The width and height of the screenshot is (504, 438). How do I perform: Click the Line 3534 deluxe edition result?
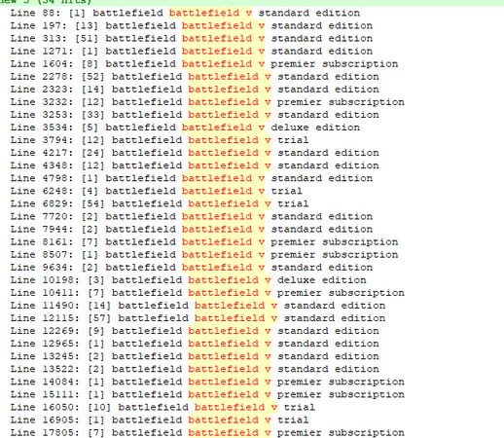[185, 128]
